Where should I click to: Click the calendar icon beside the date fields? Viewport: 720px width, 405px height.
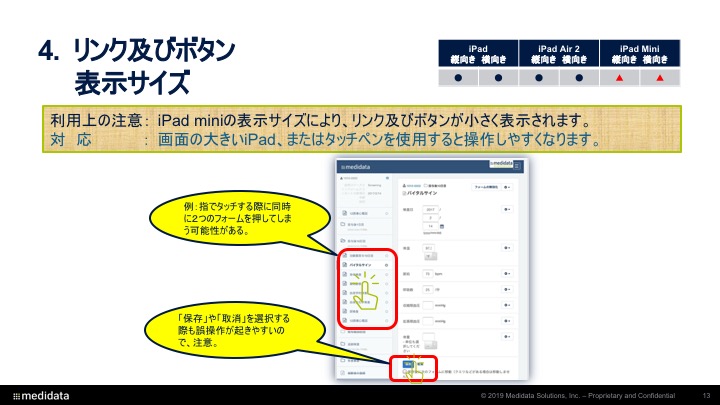(442, 226)
